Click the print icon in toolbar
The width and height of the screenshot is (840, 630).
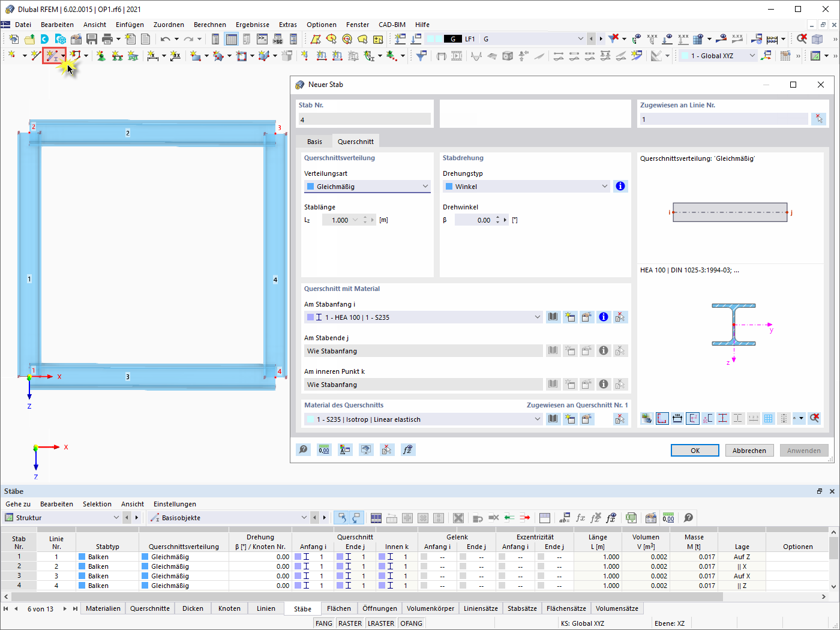tap(107, 39)
